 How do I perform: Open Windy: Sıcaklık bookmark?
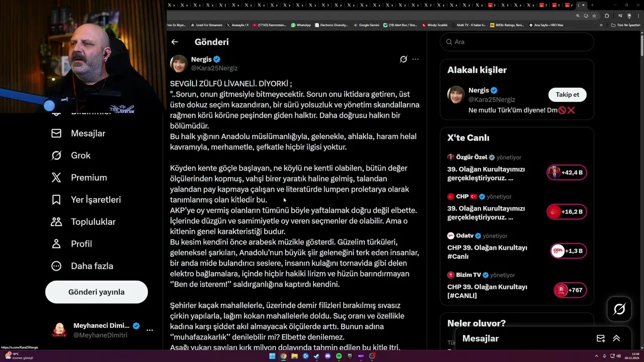coord(435,25)
